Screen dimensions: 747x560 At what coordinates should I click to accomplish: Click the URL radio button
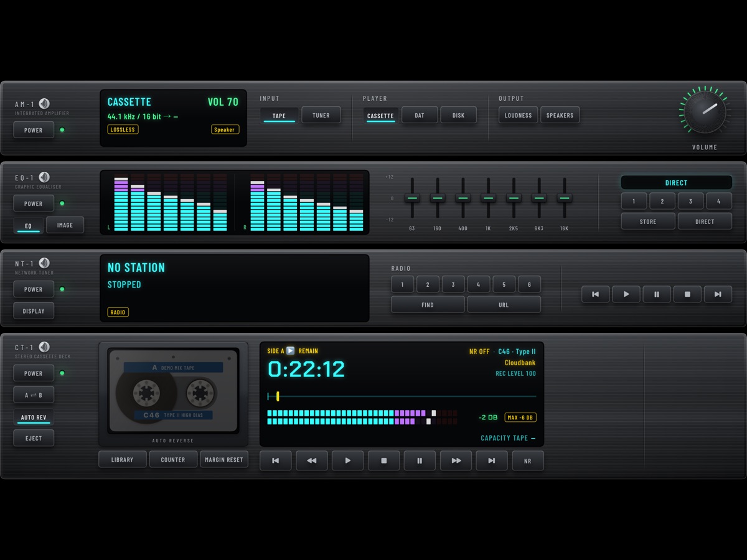coord(504,304)
